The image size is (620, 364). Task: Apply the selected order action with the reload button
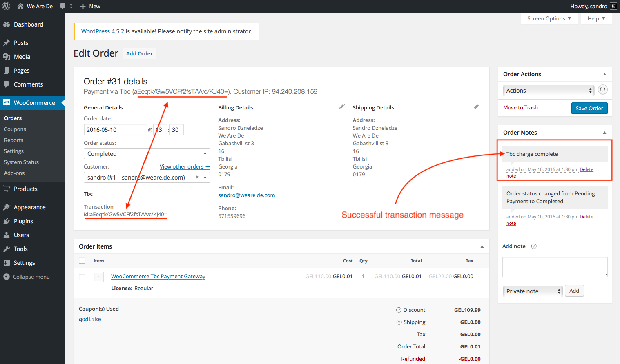coord(602,90)
